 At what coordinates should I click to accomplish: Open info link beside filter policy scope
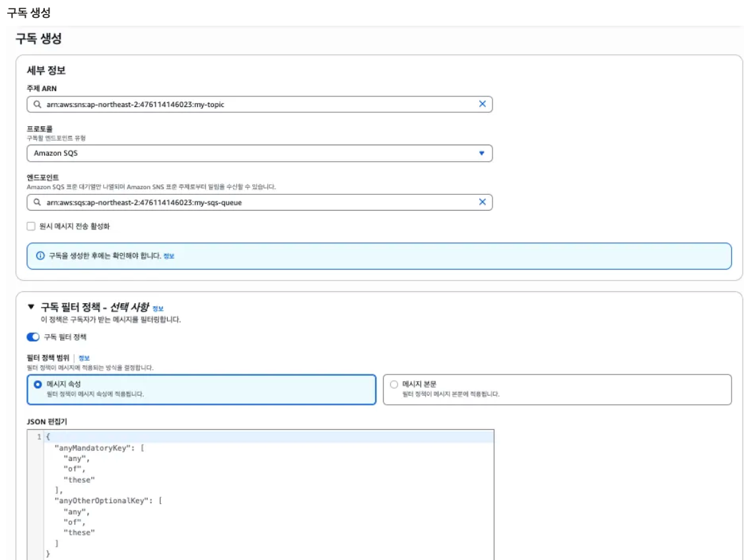(x=84, y=359)
